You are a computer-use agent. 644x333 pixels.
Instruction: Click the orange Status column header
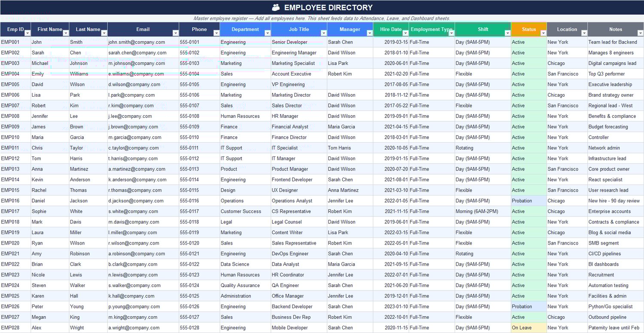[x=528, y=29]
